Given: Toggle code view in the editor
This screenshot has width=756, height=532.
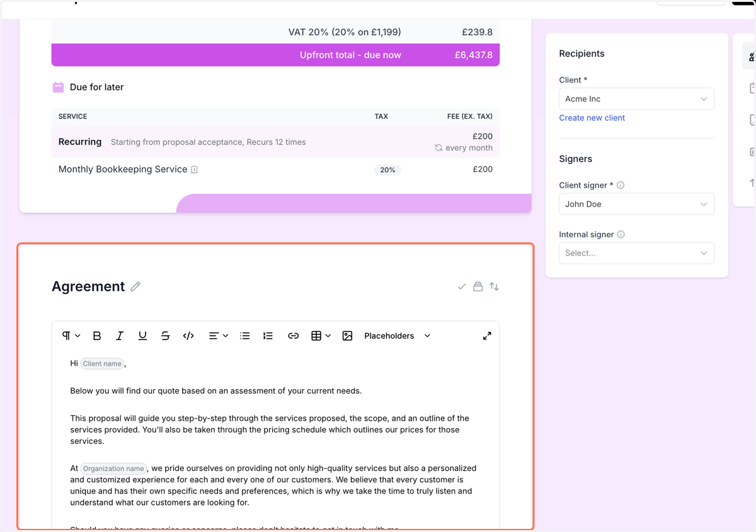Looking at the screenshot, I should coord(188,336).
